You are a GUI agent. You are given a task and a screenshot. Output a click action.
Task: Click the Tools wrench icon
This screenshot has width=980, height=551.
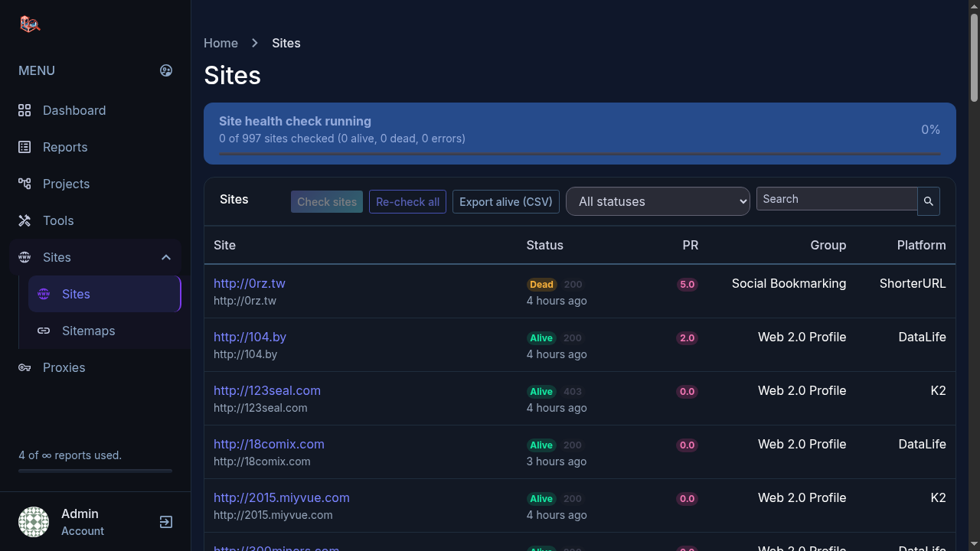point(24,220)
